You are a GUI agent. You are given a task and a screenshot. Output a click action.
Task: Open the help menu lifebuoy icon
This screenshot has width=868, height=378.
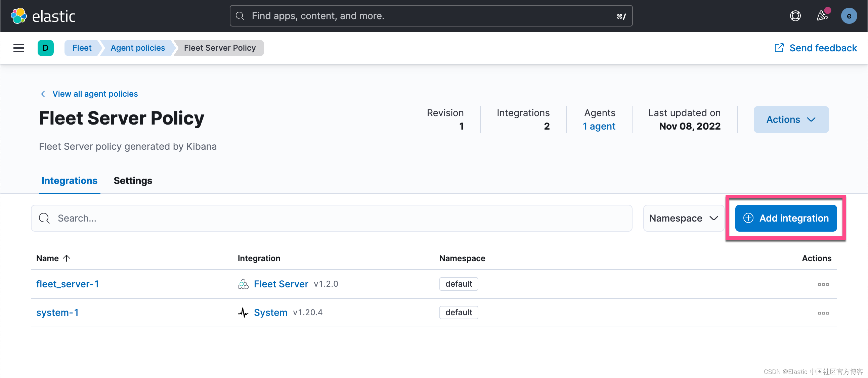coord(795,16)
